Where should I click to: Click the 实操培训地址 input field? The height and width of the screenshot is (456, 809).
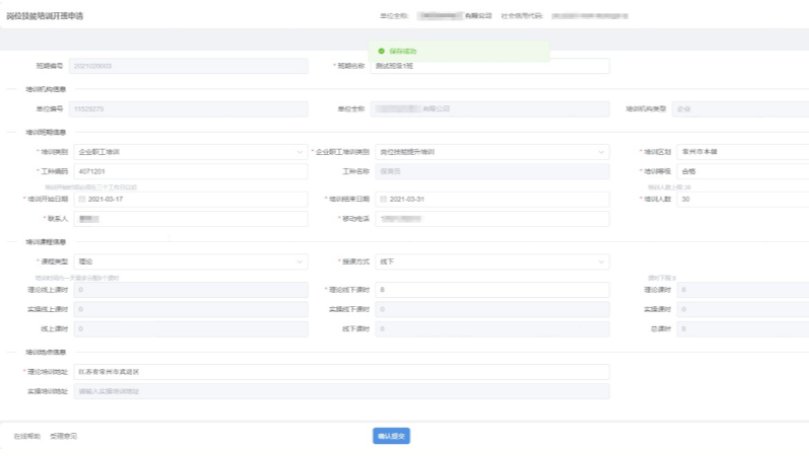340,391
